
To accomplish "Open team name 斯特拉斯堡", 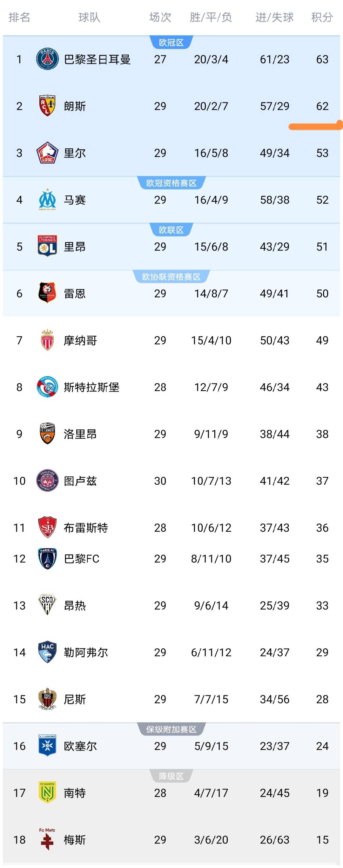I will [92, 387].
